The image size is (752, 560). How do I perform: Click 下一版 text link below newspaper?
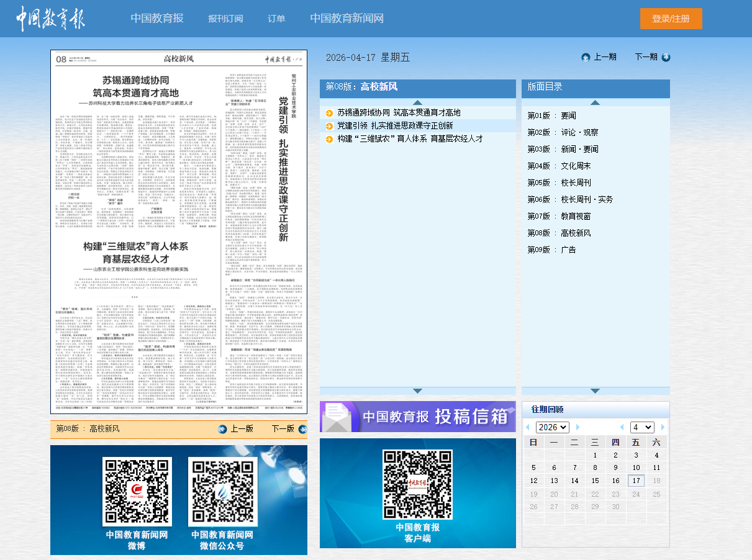click(x=283, y=429)
